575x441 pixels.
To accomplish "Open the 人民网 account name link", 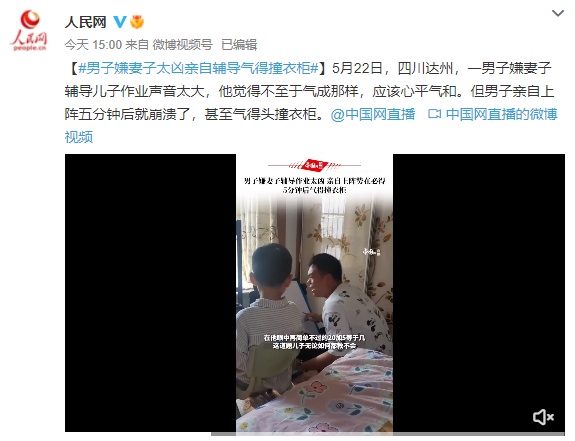I will click(x=85, y=22).
